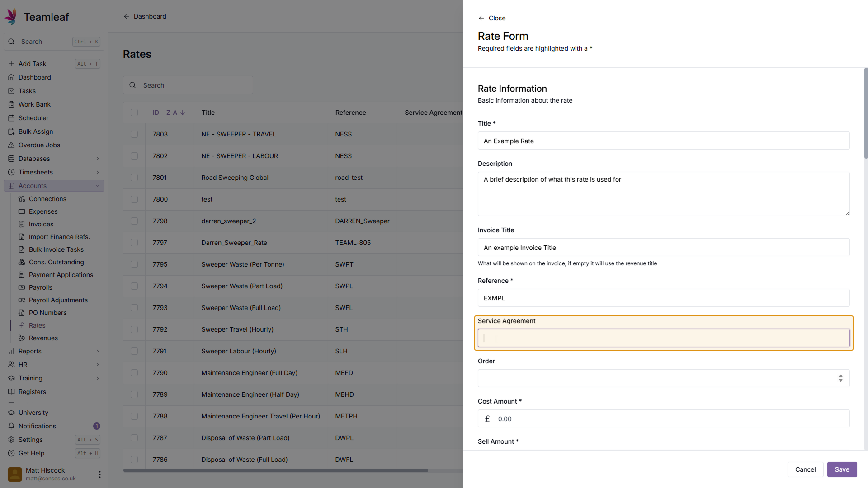Screen dimensions: 868x488
Task: Click the rates table horizontal scrollbar
Action: pyautogui.click(x=275, y=470)
